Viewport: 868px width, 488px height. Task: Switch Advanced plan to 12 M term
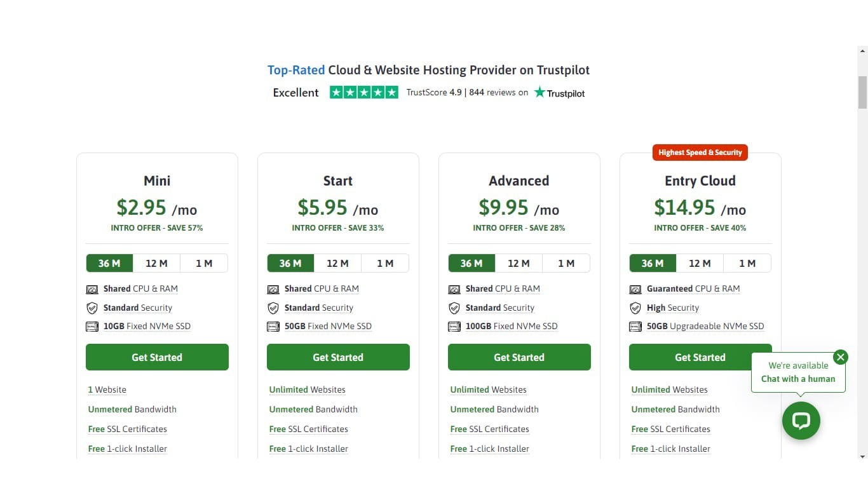[x=519, y=263]
